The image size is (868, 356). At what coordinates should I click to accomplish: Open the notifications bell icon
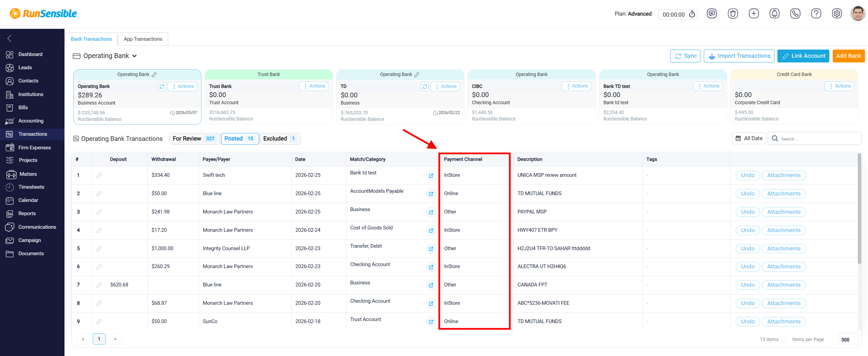(774, 14)
